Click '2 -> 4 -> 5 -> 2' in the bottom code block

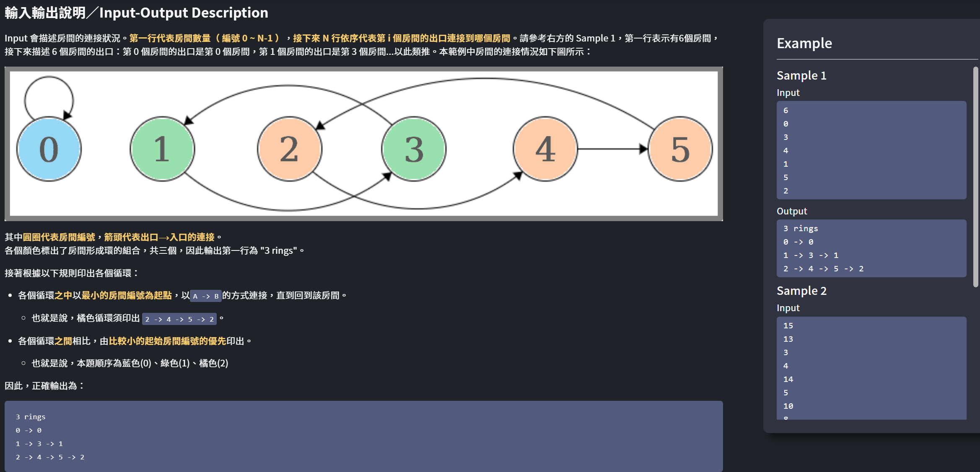pos(50,457)
